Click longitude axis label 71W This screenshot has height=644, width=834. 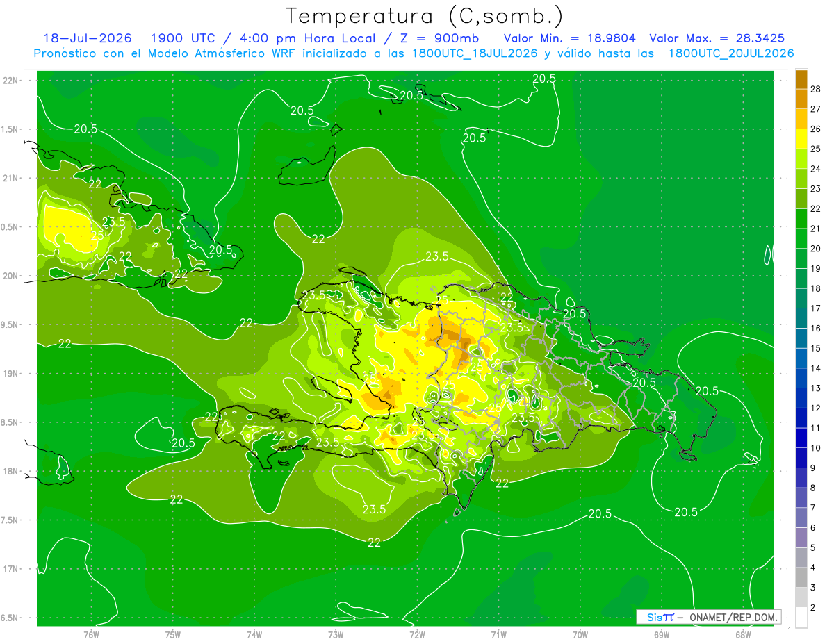pos(498,634)
